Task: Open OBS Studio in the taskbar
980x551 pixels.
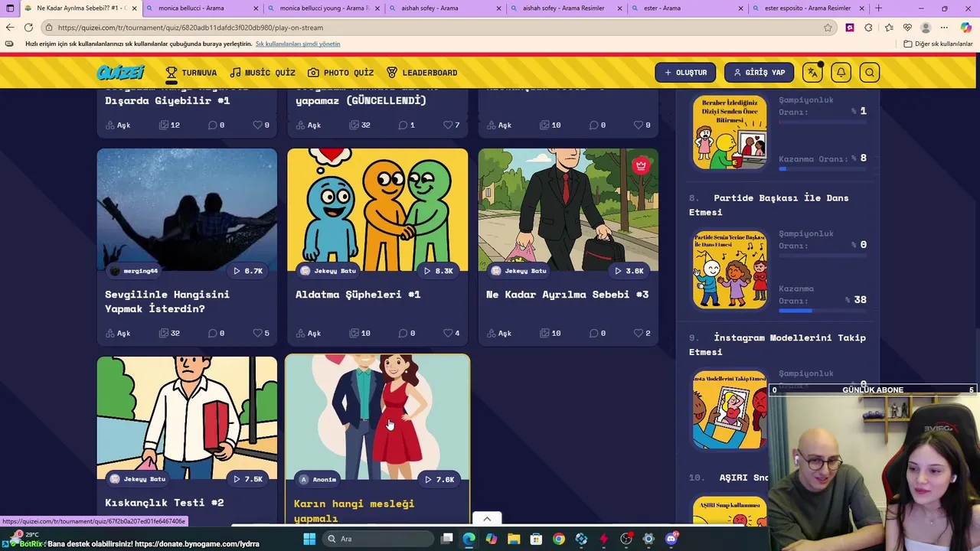Action: tap(626, 539)
